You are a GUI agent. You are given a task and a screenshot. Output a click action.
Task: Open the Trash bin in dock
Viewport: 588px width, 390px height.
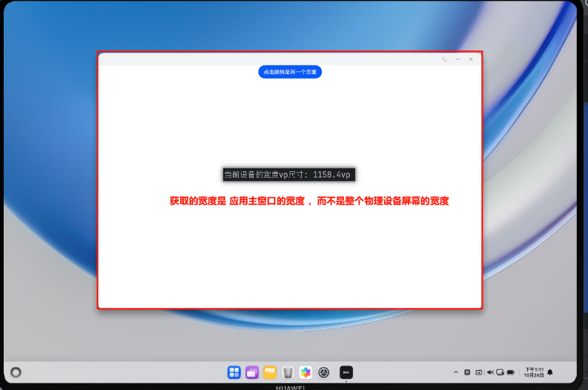click(288, 372)
